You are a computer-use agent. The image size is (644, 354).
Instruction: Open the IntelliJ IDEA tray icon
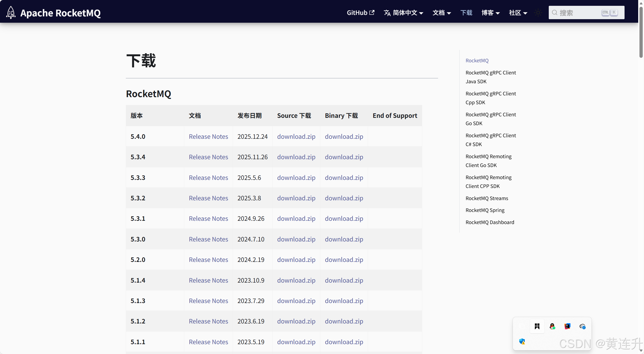567,326
